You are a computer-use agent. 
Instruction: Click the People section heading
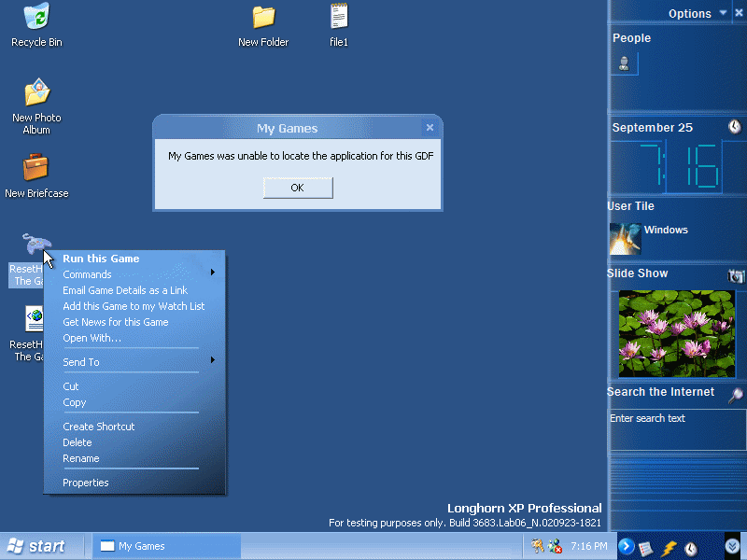point(631,38)
